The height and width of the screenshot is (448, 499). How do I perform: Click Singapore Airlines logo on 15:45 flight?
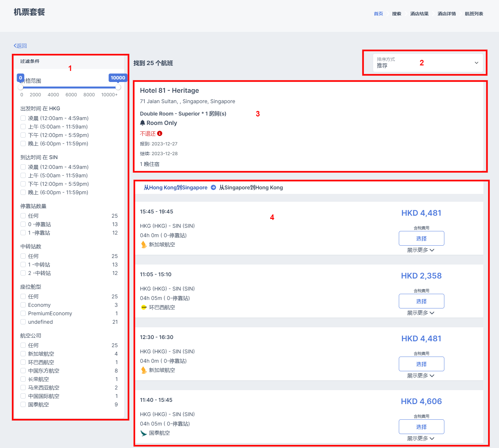point(144,245)
